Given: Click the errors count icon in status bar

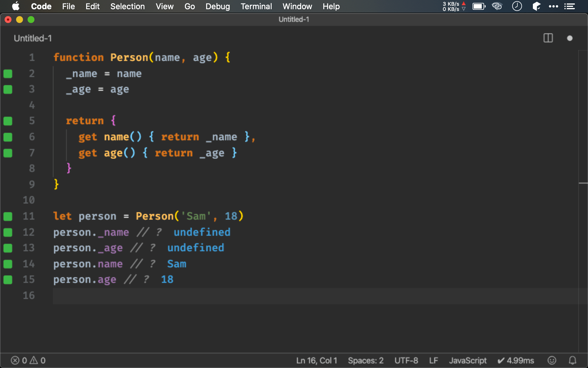Looking at the screenshot, I should point(15,360).
